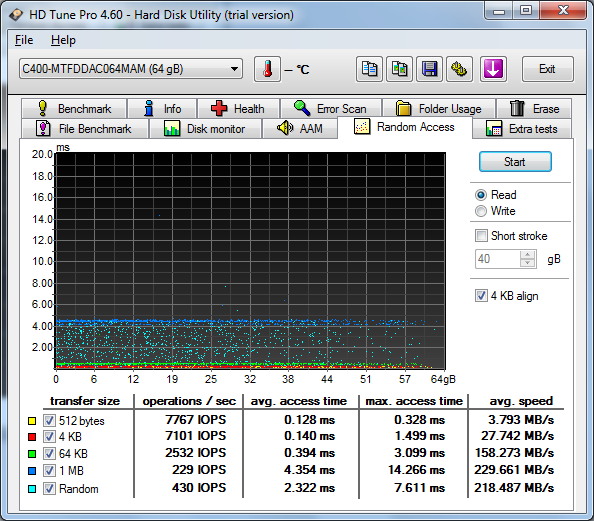Enable the Short stroke checkbox
Screen dimensions: 594x521
481,236
